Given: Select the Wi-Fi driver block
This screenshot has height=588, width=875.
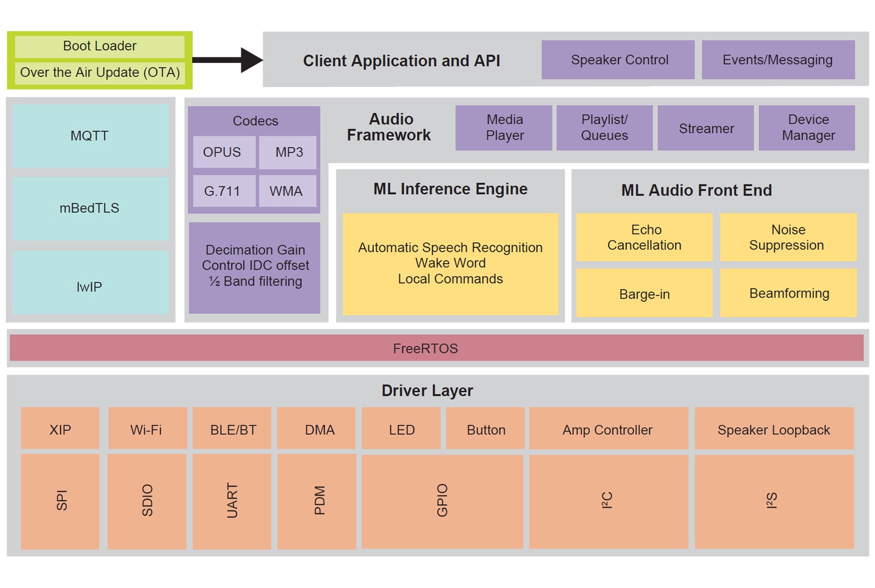Looking at the screenshot, I should [147, 429].
